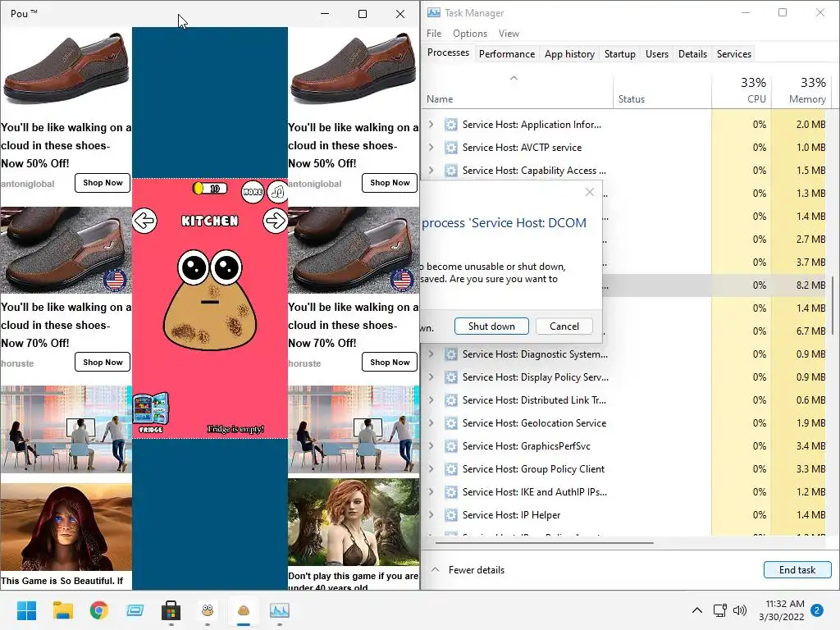Open the View menu in Task Manager

[509, 33]
